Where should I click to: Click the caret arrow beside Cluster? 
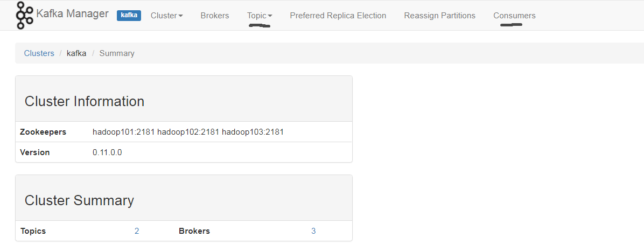pyautogui.click(x=181, y=16)
